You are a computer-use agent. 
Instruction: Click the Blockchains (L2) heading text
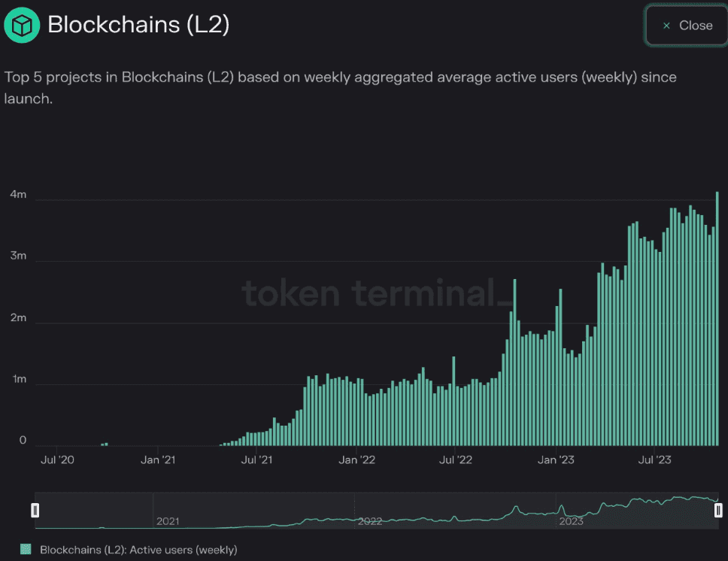click(138, 25)
